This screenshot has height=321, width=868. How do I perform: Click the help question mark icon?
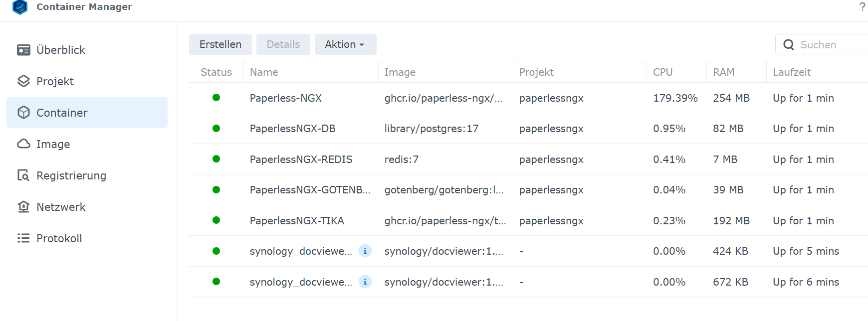pyautogui.click(x=862, y=7)
